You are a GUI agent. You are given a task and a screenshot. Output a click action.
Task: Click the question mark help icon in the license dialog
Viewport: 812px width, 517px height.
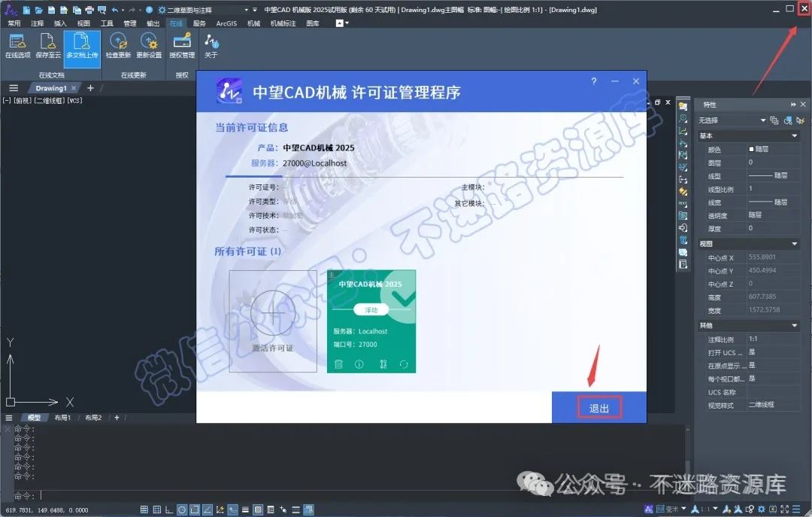[x=593, y=81]
